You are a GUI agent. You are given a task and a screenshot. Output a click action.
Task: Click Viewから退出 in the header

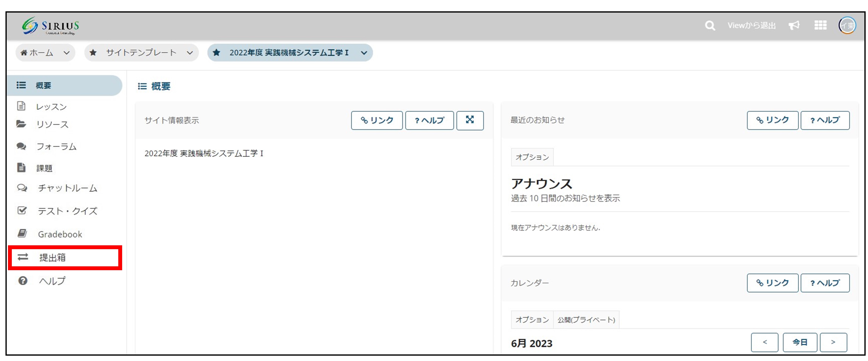point(751,26)
